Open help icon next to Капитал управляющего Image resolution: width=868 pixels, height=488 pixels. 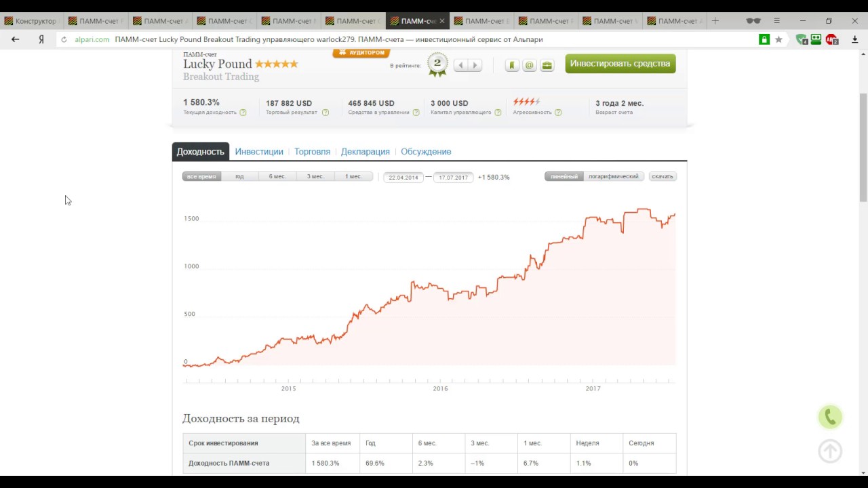[498, 113]
